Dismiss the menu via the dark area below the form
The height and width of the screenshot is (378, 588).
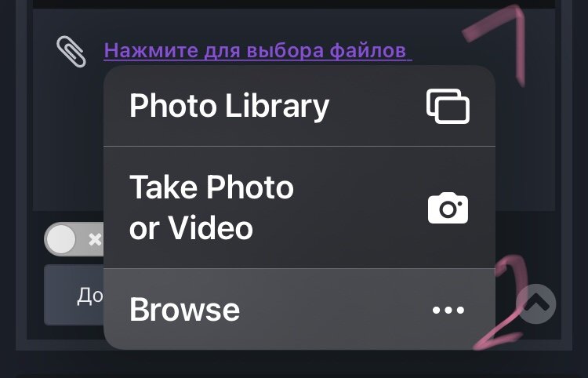294,365
